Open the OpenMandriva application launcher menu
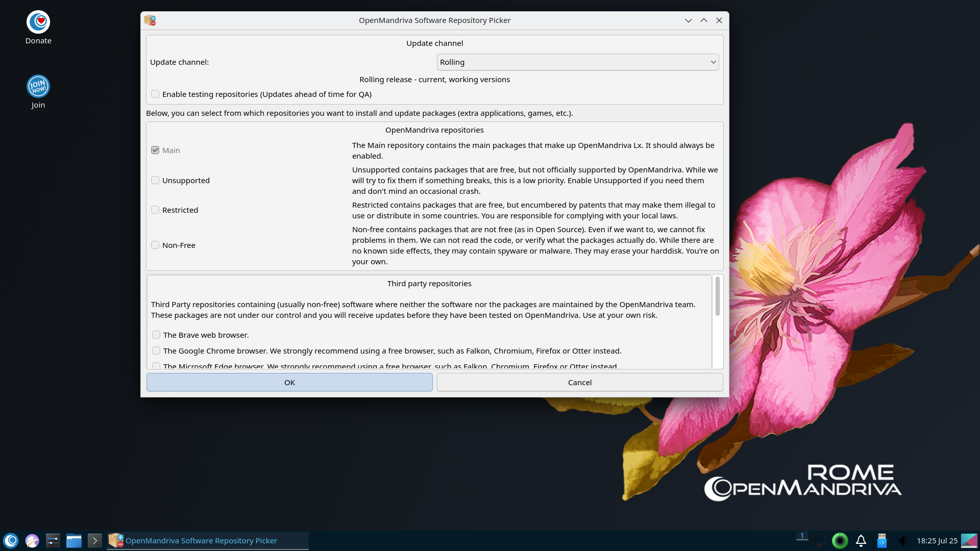 click(11, 541)
